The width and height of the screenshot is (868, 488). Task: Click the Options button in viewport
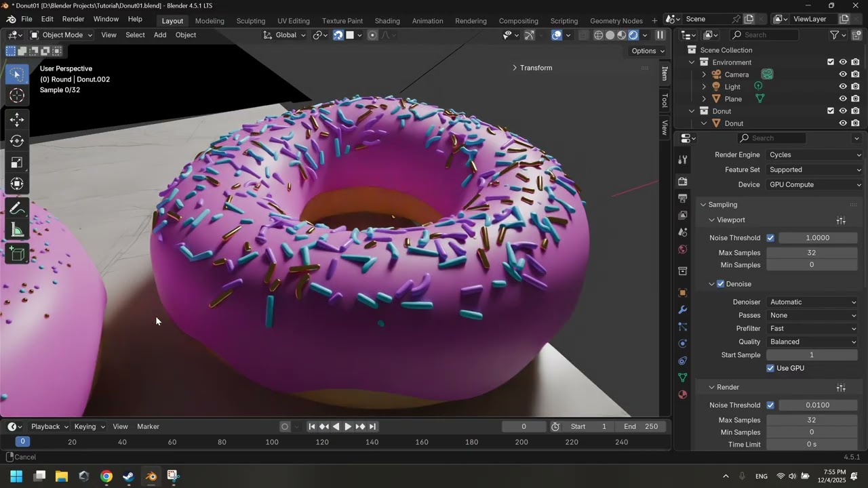[648, 51]
